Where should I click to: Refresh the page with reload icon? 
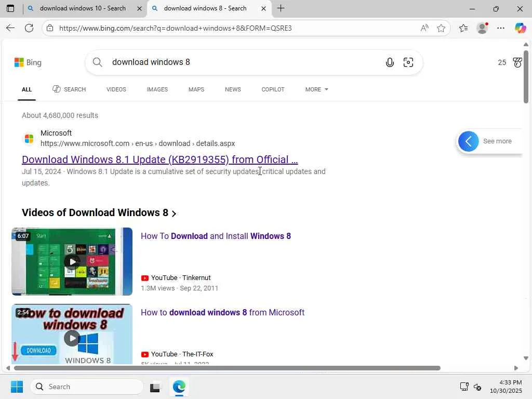pos(29,28)
